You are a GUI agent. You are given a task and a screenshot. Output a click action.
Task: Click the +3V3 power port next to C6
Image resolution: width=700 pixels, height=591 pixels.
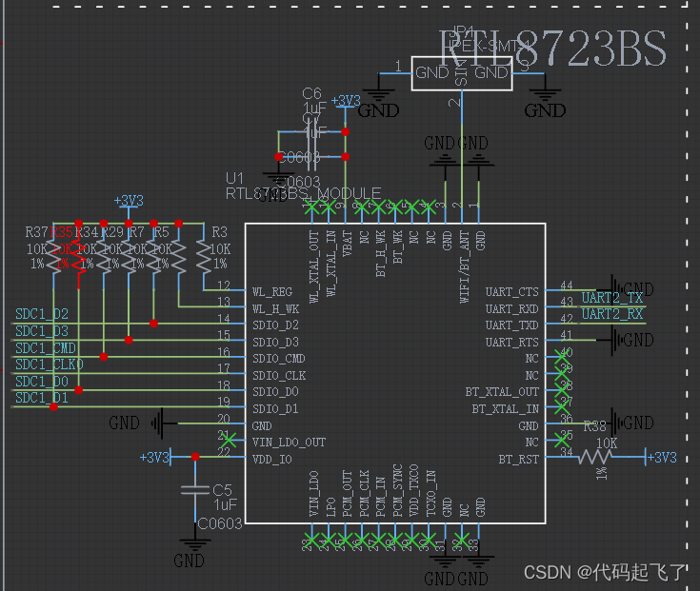point(346,102)
